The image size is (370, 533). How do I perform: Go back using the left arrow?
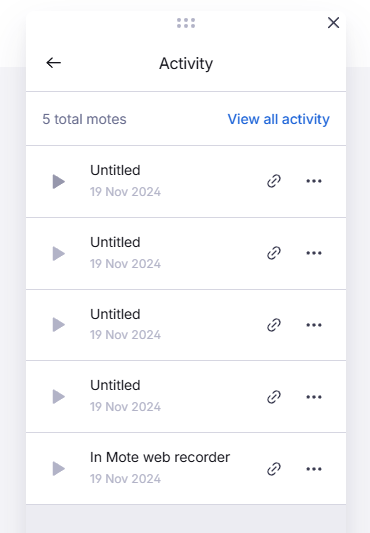tap(53, 63)
